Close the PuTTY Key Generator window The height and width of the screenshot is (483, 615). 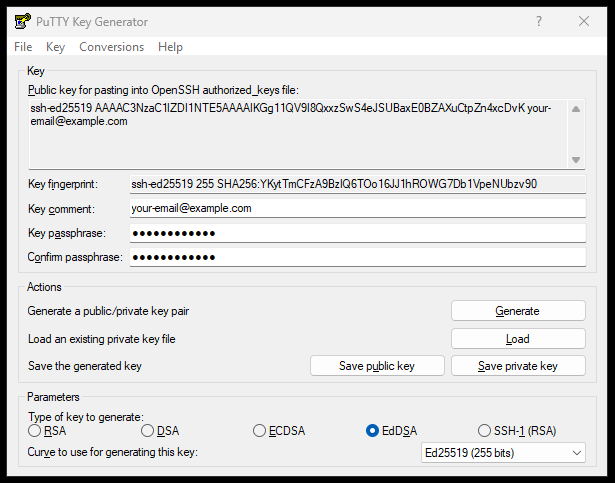click(585, 21)
